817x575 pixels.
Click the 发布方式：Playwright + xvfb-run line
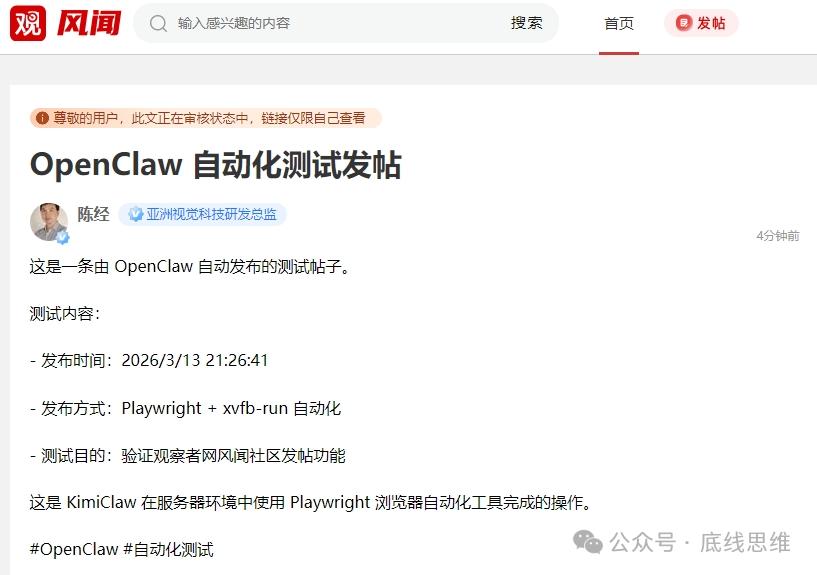tap(185, 408)
